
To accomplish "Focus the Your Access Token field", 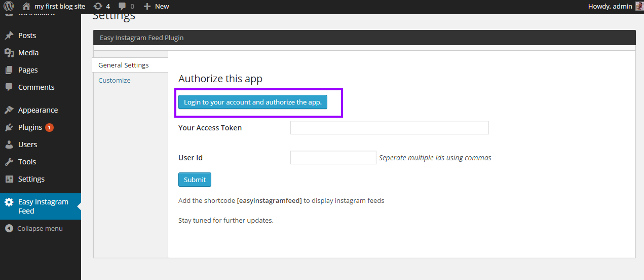I will [390, 128].
